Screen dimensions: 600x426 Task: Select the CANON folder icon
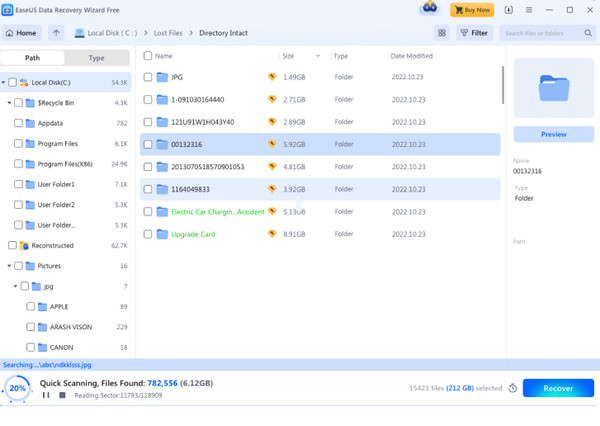pyautogui.click(x=42, y=347)
